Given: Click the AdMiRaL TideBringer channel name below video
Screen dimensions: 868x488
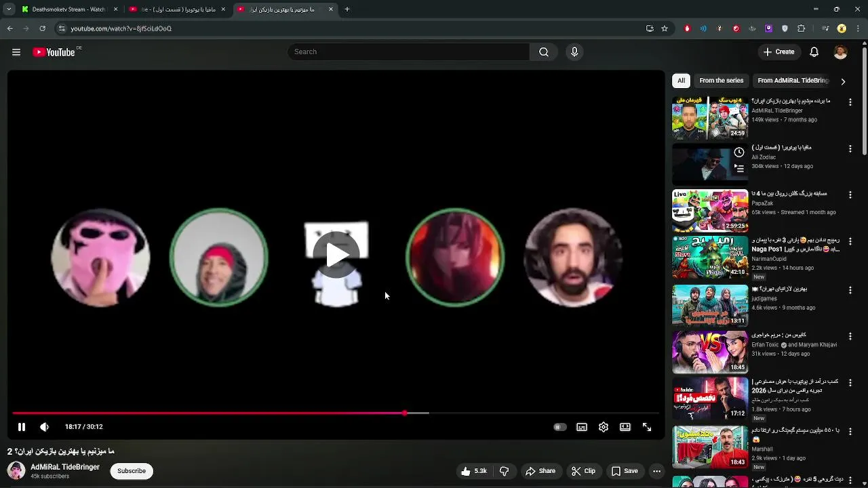Looking at the screenshot, I should tap(65, 467).
